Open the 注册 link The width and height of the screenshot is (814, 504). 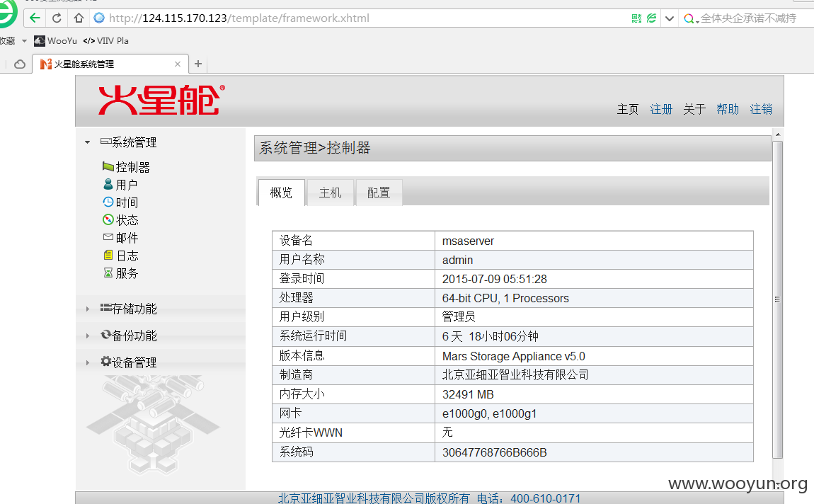pos(661,109)
